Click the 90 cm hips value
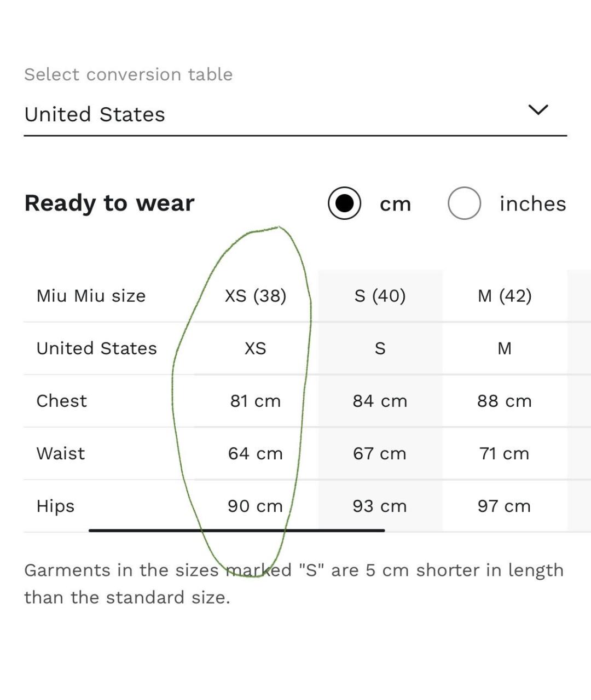This screenshot has height=700, width=591. (256, 506)
